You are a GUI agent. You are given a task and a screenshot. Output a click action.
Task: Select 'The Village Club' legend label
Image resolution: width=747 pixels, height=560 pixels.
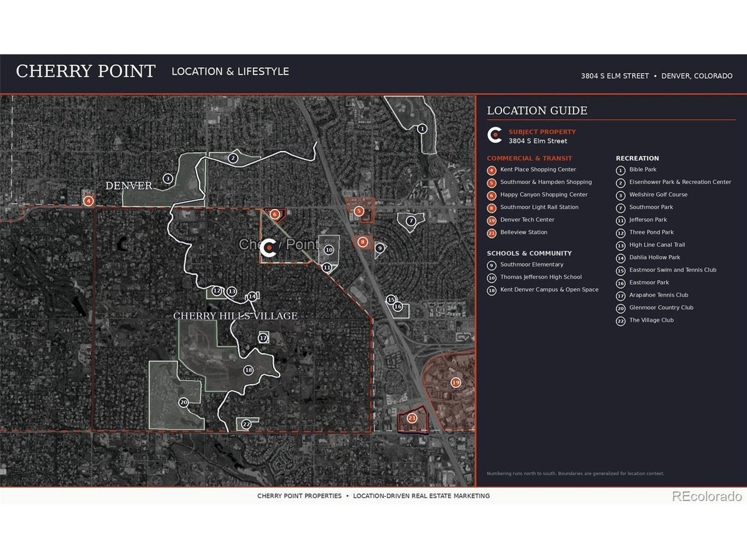[x=651, y=320]
